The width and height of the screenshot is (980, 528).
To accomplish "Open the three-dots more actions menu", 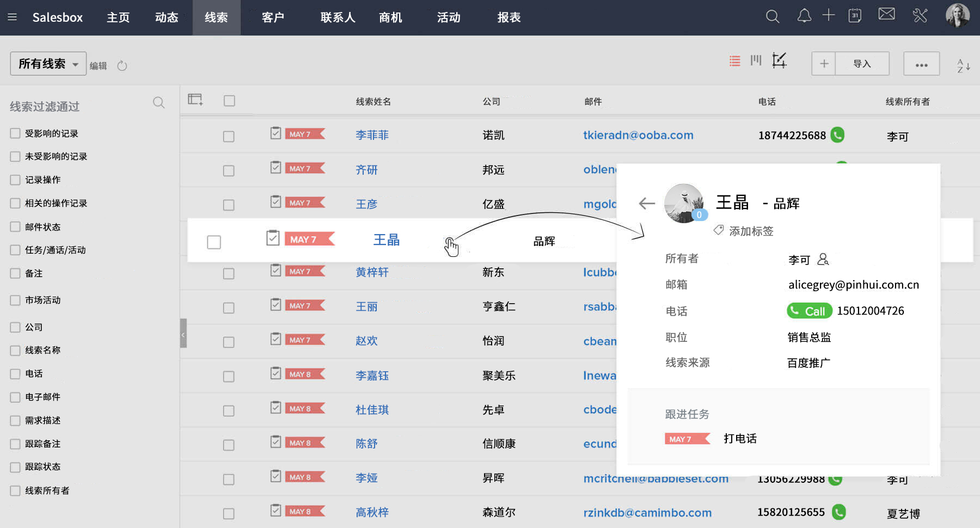I will pyautogui.click(x=921, y=64).
